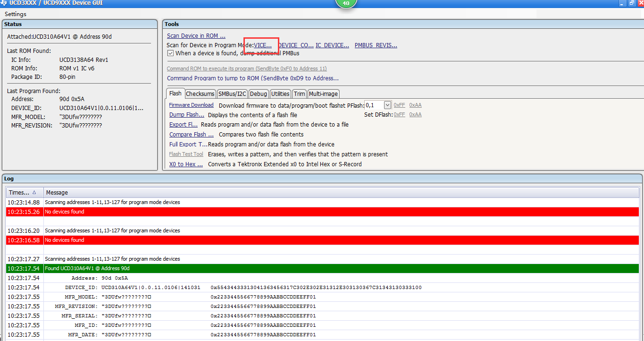The image size is (644, 341).
Task: Switch to the Flash tab
Action: click(176, 94)
